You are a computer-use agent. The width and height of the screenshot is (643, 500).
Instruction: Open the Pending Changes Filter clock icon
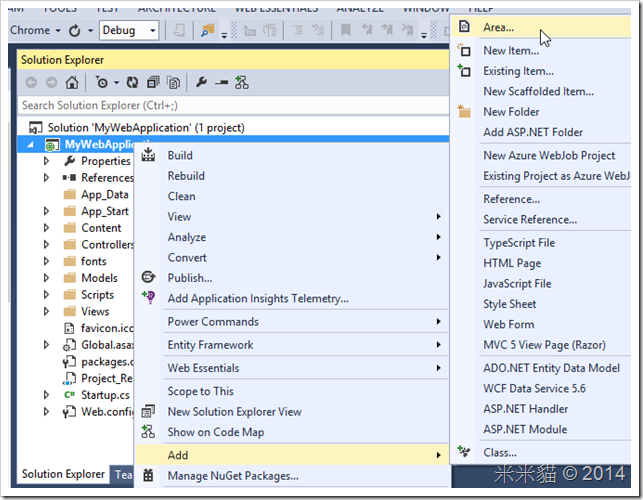pyautogui.click(x=102, y=82)
